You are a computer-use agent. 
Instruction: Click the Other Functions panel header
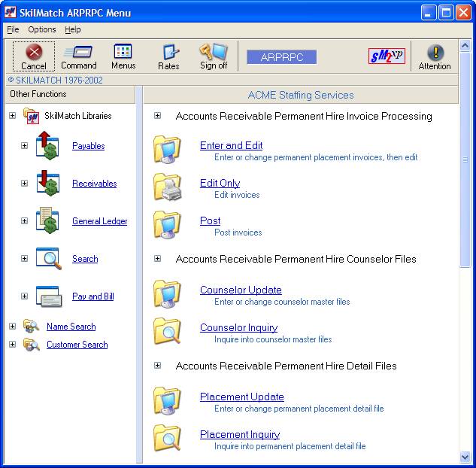coord(71,95)
